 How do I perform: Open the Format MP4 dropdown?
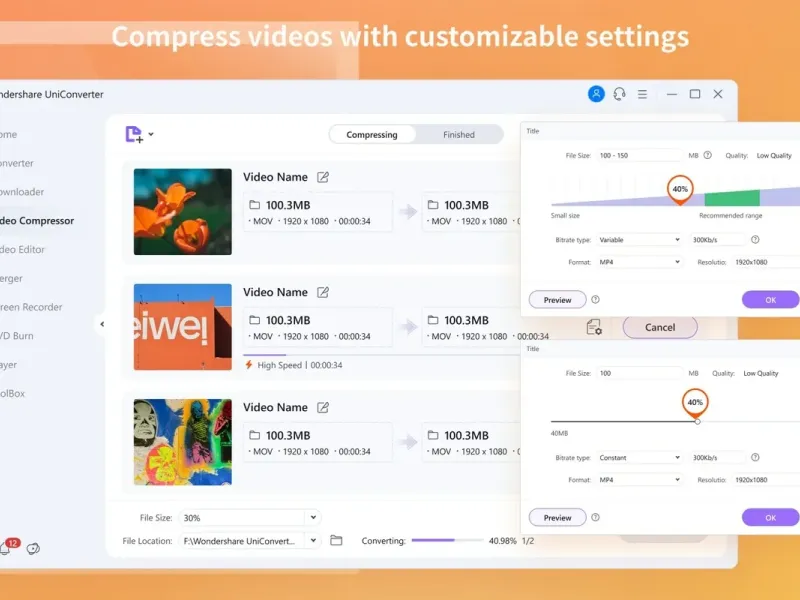point(640,262)
